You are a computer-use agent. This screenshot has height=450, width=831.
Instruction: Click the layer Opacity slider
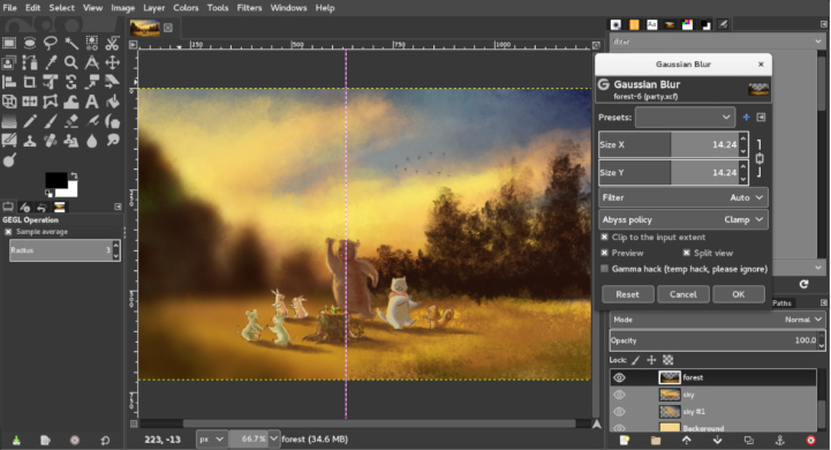(714, 340)
